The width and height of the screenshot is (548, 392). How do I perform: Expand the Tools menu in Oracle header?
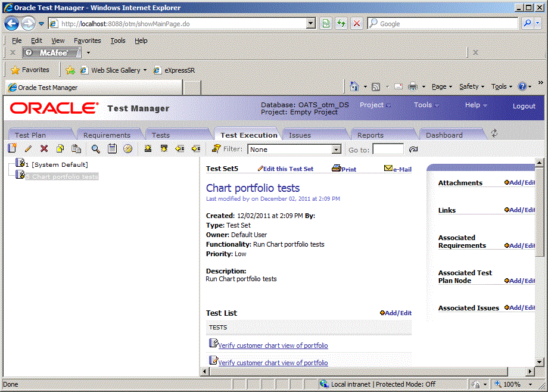click(426, 105)
